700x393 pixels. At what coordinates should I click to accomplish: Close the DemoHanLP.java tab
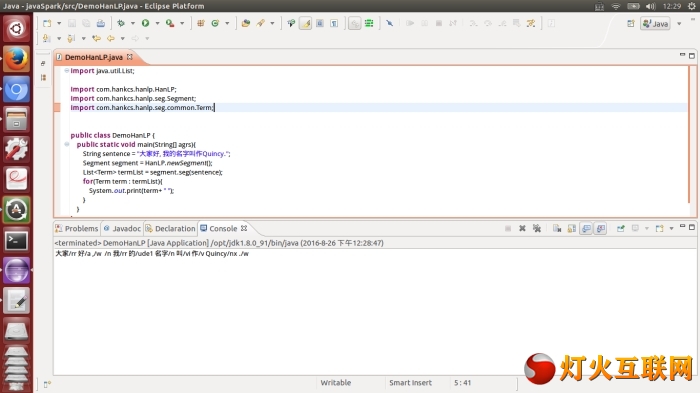[x=129, y=57]
